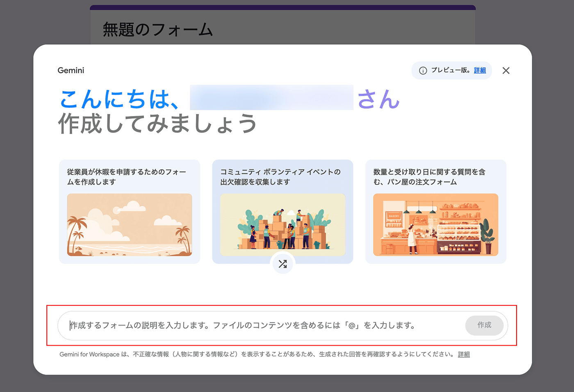This screenshot has width=574, height=392.
Task: Select the volunteers with boxes illustration
Action: pyautogui.click(x=282, y=225)
